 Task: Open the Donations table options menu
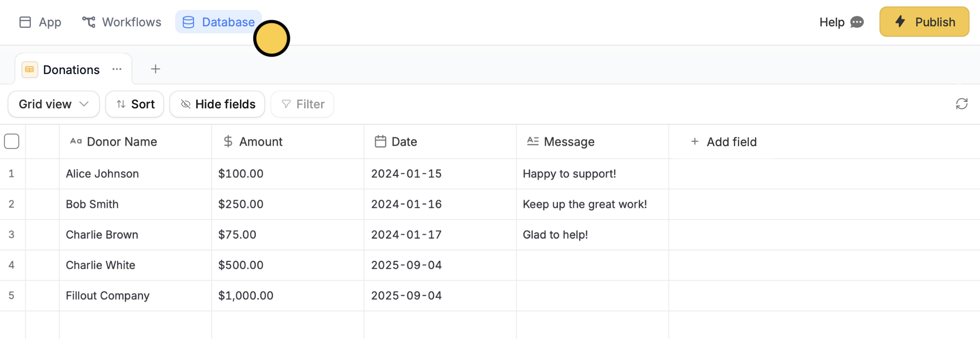pyautogui.click(x=117, y=69)
